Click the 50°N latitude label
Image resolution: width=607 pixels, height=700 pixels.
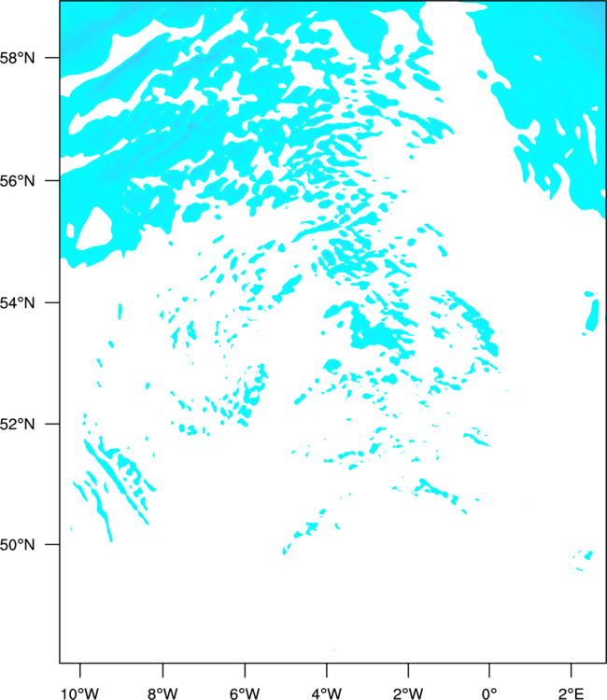point(17,545)
